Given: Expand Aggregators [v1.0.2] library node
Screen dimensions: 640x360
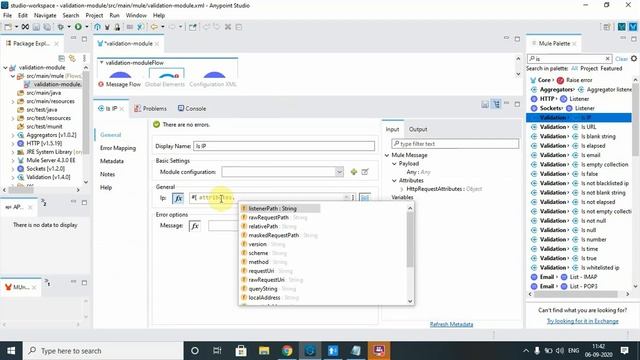Looking at the screenshot, I should click(13, 135).
